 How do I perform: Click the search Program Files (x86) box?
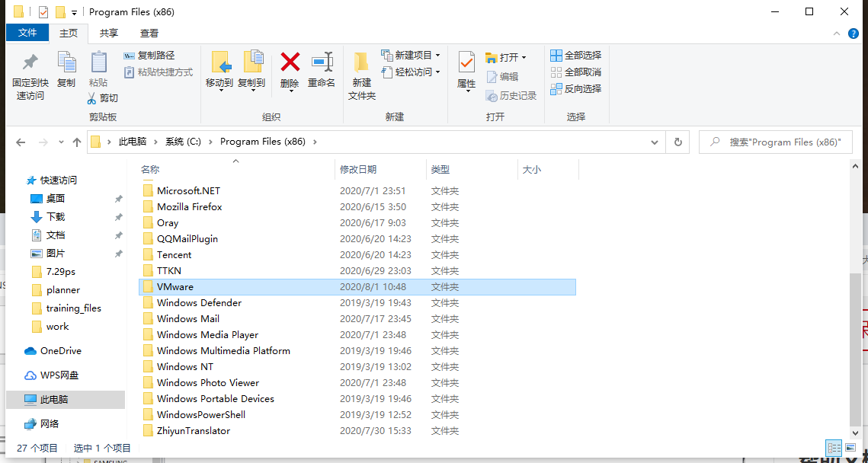[x=776, y=142]
